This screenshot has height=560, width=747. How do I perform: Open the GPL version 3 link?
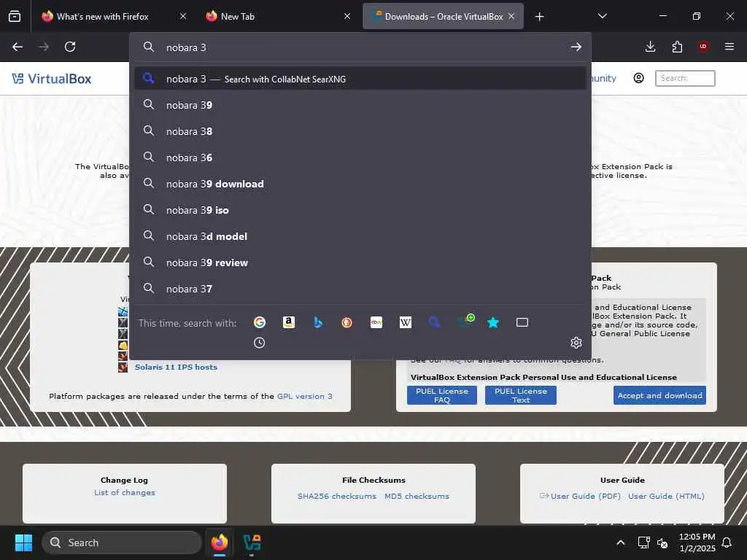click(305, 396)
